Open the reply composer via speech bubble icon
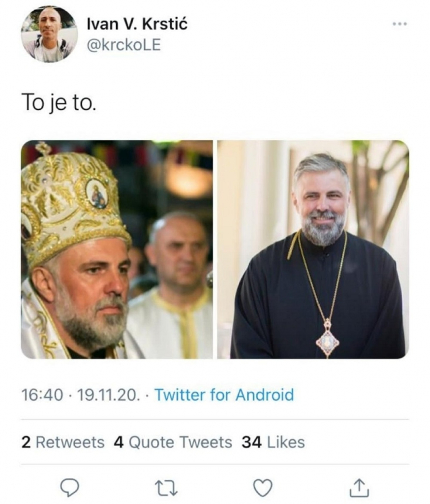 [x=70, y=487]
